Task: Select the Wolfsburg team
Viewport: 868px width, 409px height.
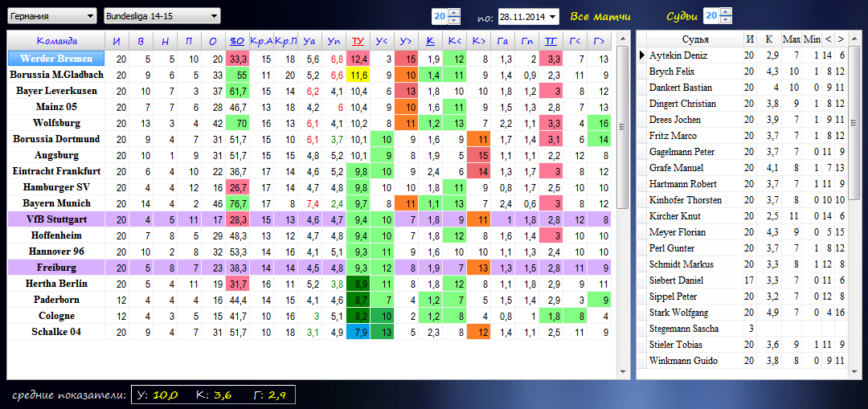Action: [56, 123]
